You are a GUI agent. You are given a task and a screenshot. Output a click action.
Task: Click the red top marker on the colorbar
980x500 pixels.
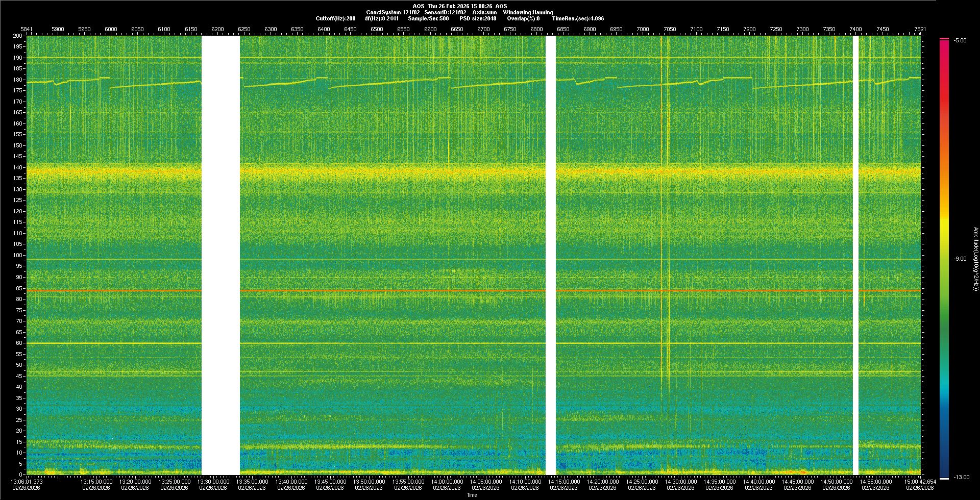pyautogui.click(x=944, y=39)
